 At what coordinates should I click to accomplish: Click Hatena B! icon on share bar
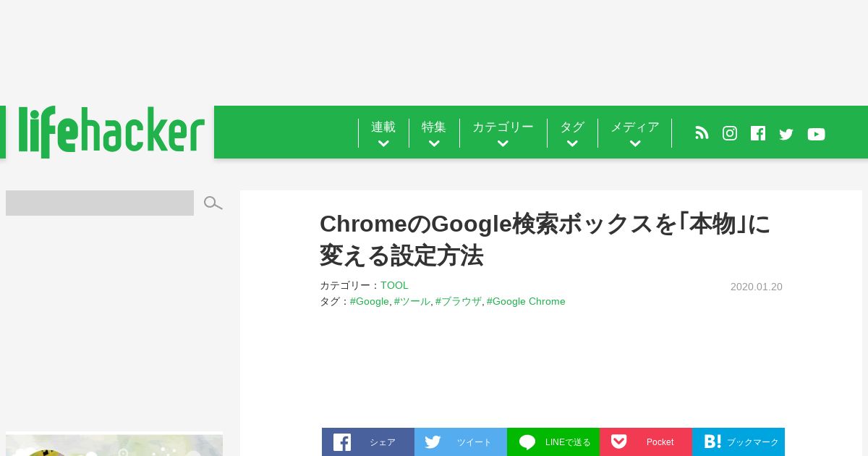(x=712, y=442)
